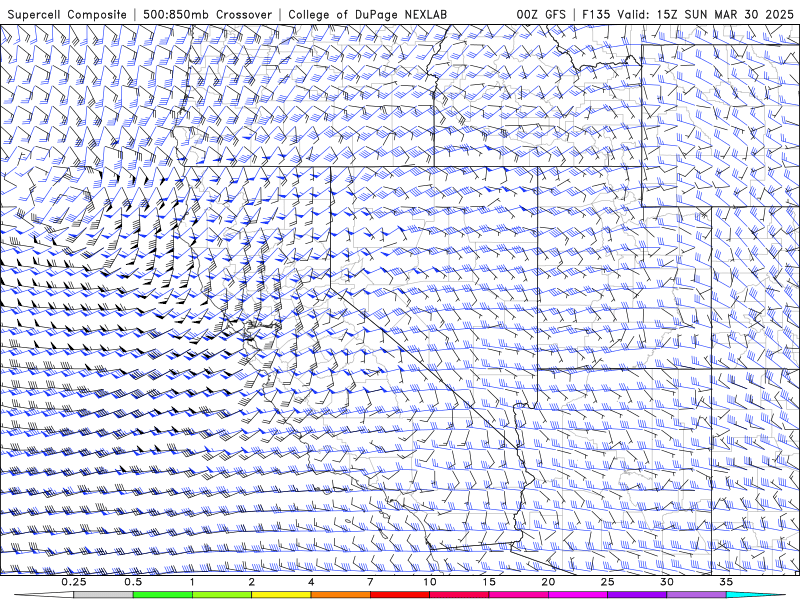The height and width of the screenshot is (600, 800).
Task: Click the red color bar segment after 7
Action: tap(399, 595)
